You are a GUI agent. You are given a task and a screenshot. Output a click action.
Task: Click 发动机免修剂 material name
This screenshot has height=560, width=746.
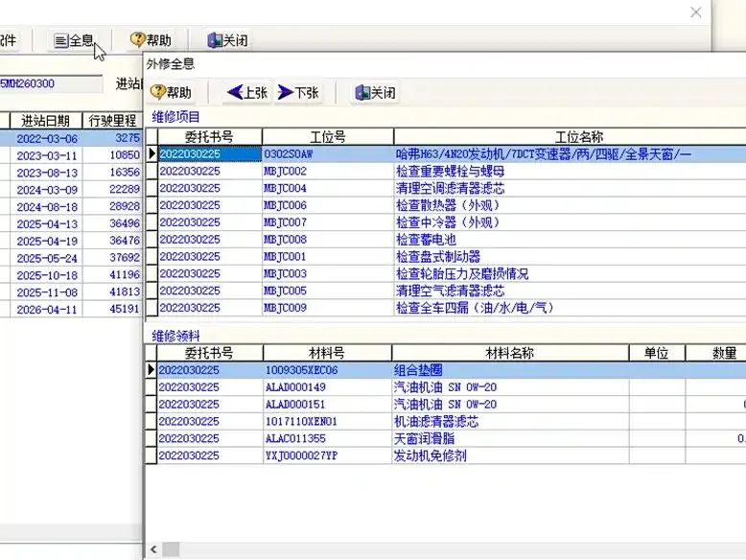pos(431,455)
